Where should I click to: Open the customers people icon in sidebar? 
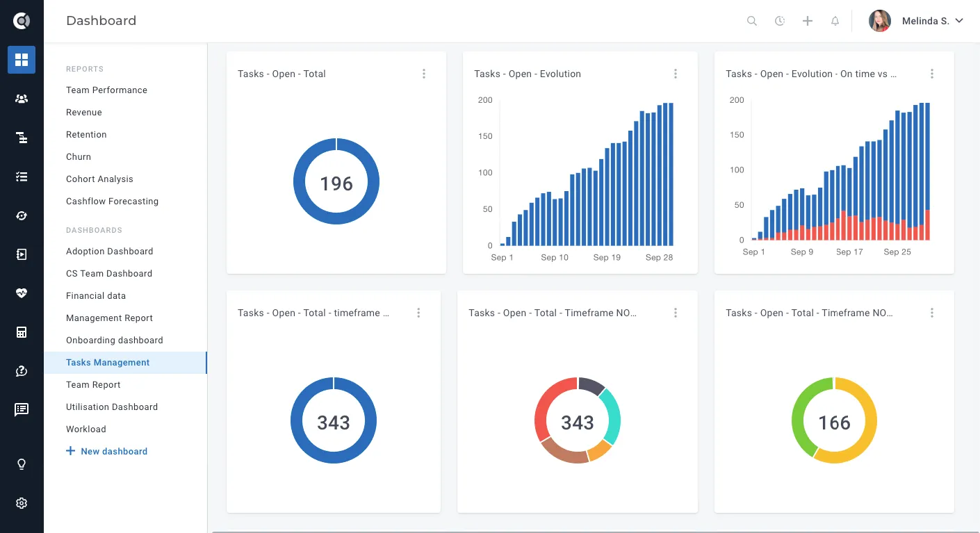coord(22,99)
